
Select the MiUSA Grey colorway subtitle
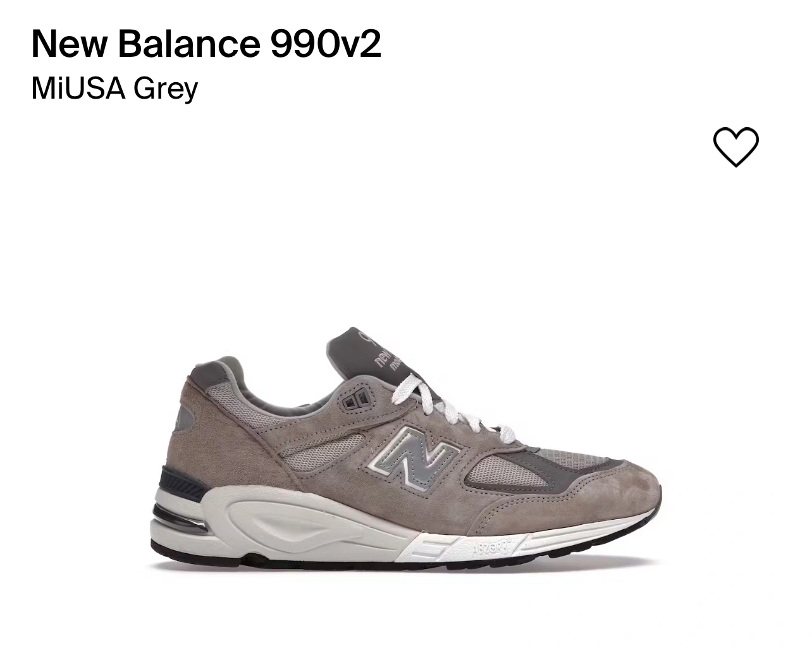tap(114, 88)
